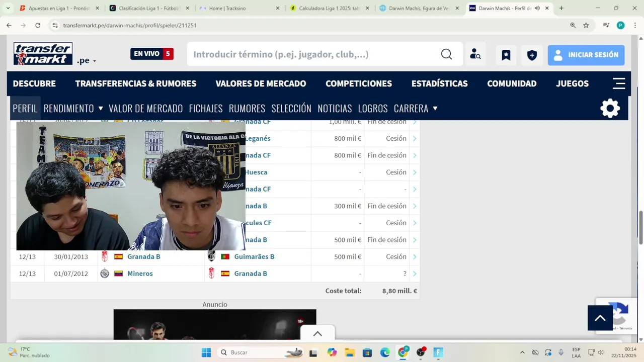644x362 pixels.
Task: Select the FICHAJES tab
Action: pos(206,108)
